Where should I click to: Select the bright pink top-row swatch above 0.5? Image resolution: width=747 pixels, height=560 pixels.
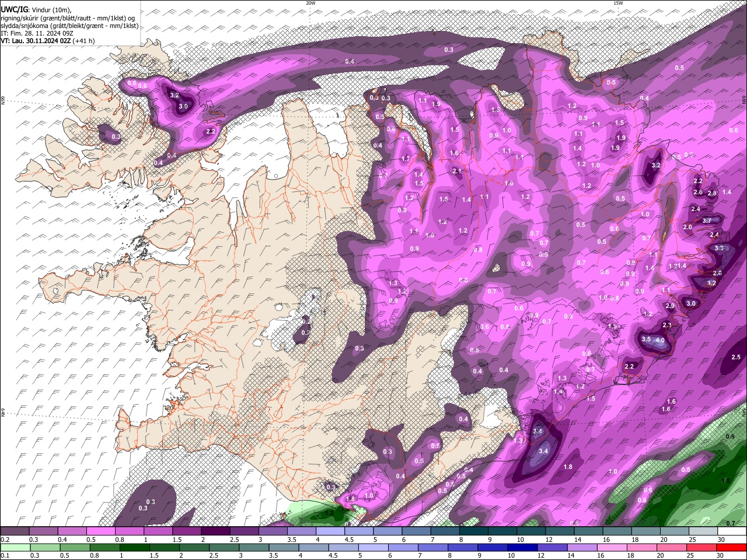tap(101, 531)
